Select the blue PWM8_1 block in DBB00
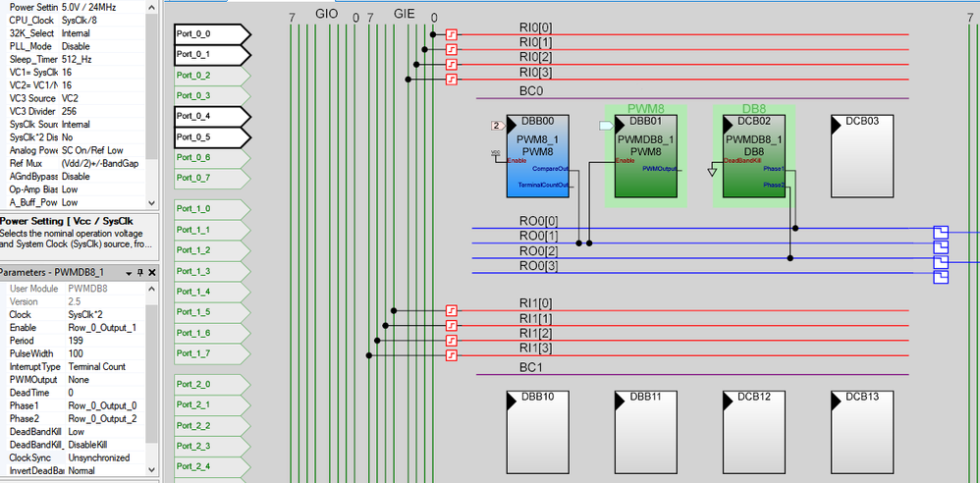 click(537, 156)
